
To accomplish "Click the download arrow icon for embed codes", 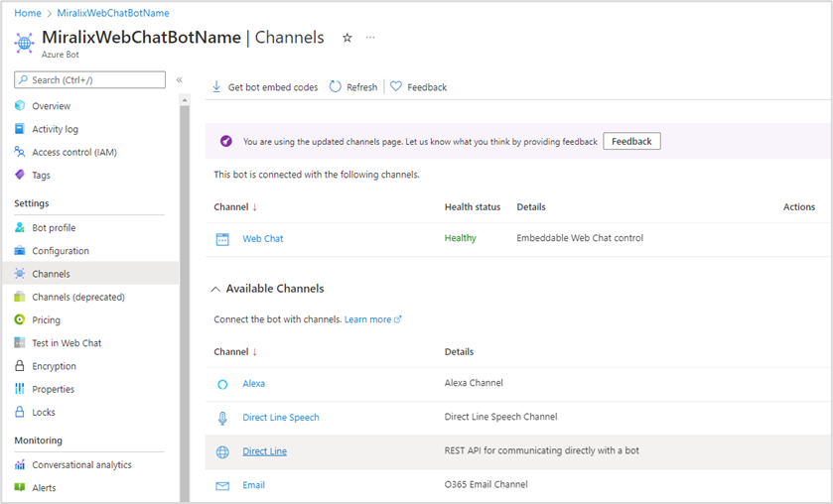I will 216,86.
